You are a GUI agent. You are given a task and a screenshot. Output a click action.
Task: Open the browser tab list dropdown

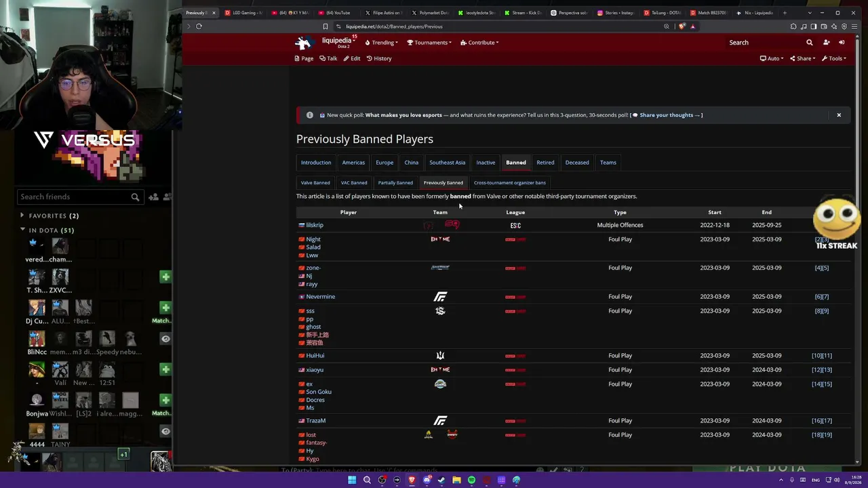809,13
